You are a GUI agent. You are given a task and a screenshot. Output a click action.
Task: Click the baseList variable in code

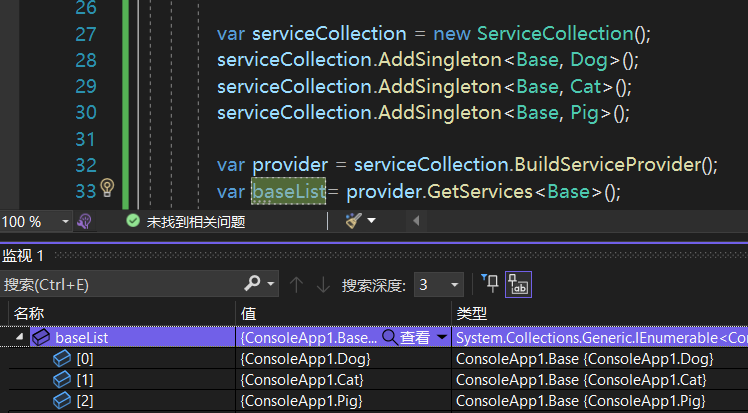pos(289,191)
